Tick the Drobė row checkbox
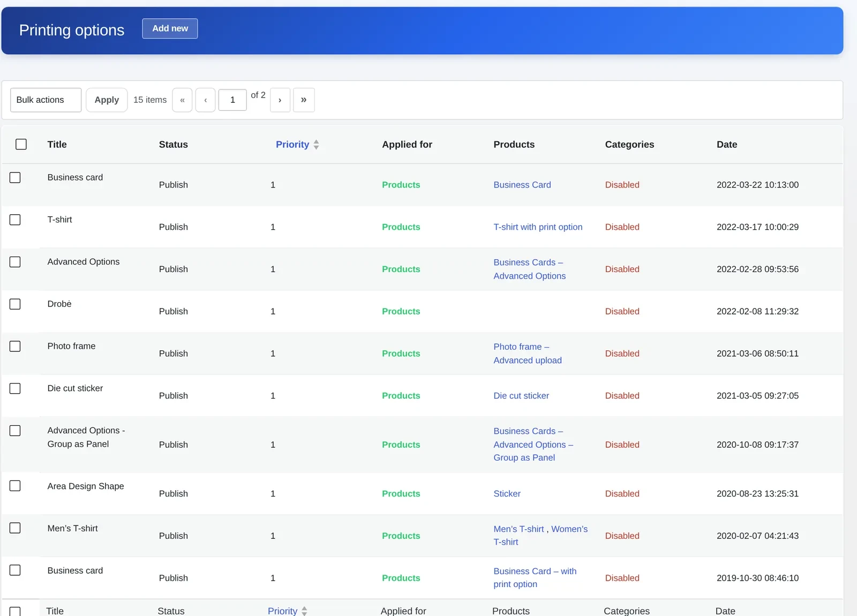The image size is (857, 616). point(15,304)
